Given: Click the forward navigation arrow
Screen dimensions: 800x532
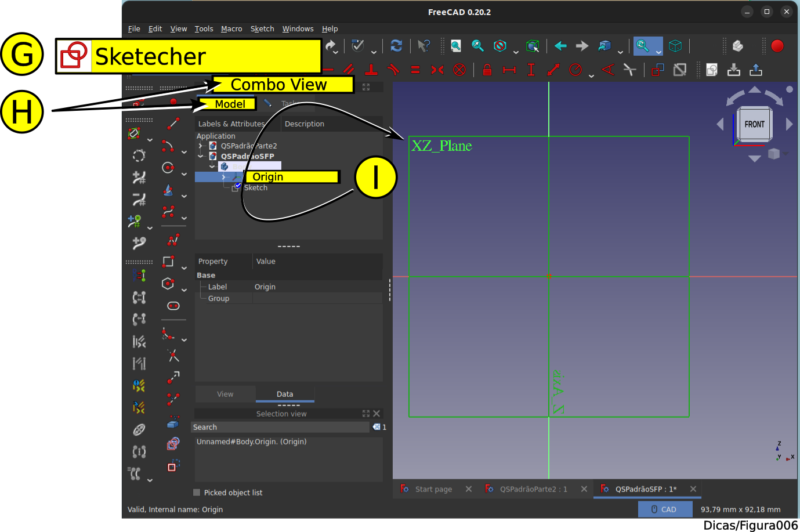Looking at the screenshot, I should (582, 46).
